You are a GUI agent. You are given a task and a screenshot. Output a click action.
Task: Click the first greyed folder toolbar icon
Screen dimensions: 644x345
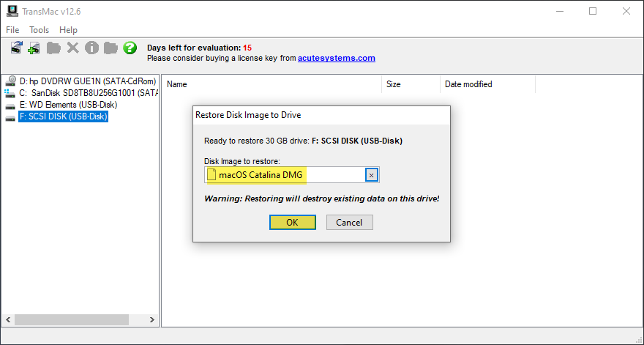(x=53, y=48)
